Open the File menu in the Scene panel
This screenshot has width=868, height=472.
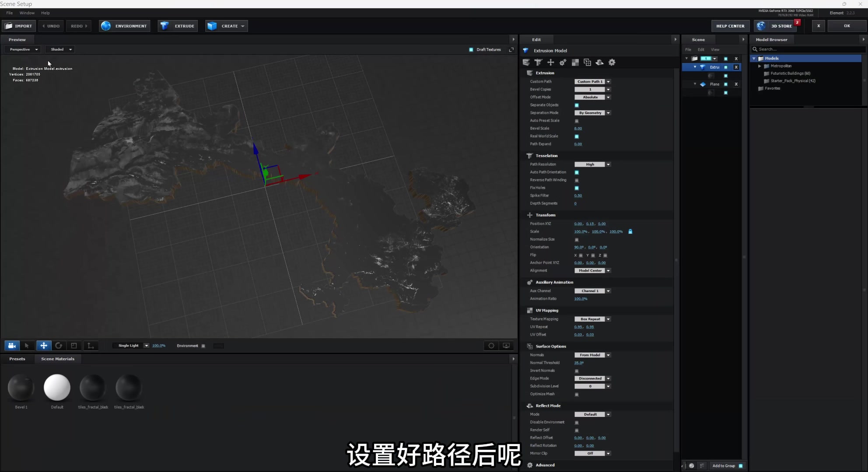(688, 49)
